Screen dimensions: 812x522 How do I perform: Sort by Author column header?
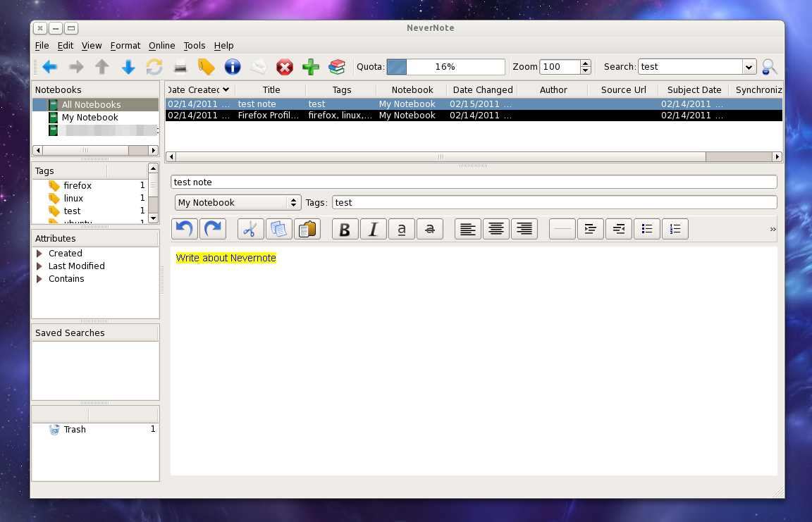click(x=553, y=89)
